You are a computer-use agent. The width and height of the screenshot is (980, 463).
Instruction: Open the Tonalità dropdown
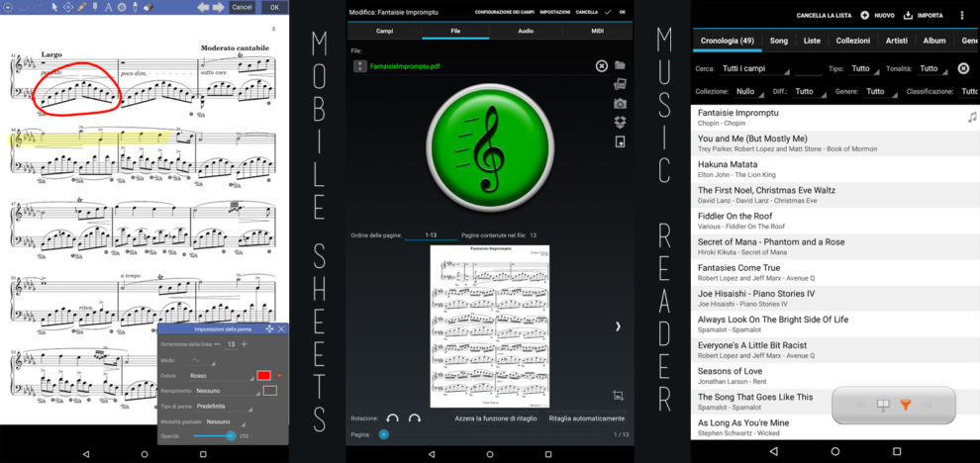(931, 68)
